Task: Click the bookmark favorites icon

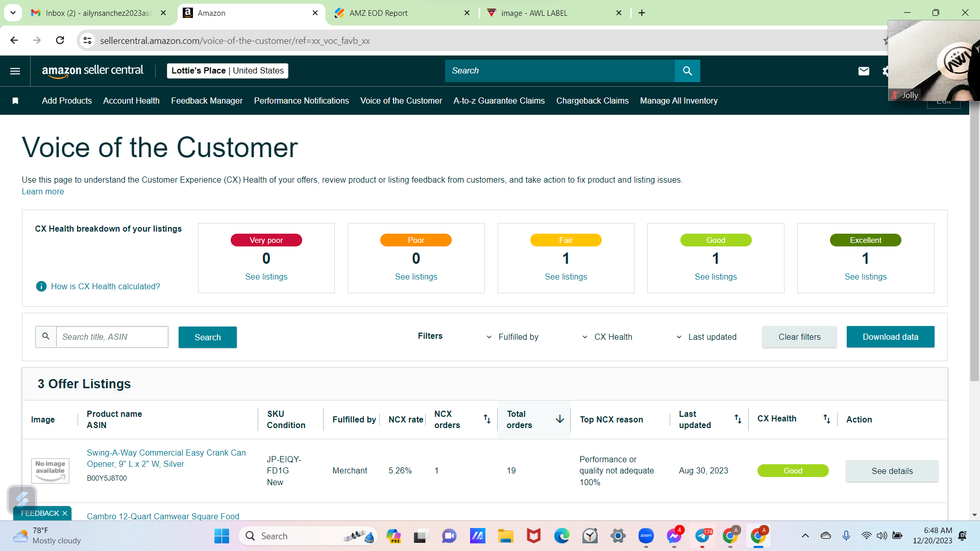Action: [x=15, y=101]
